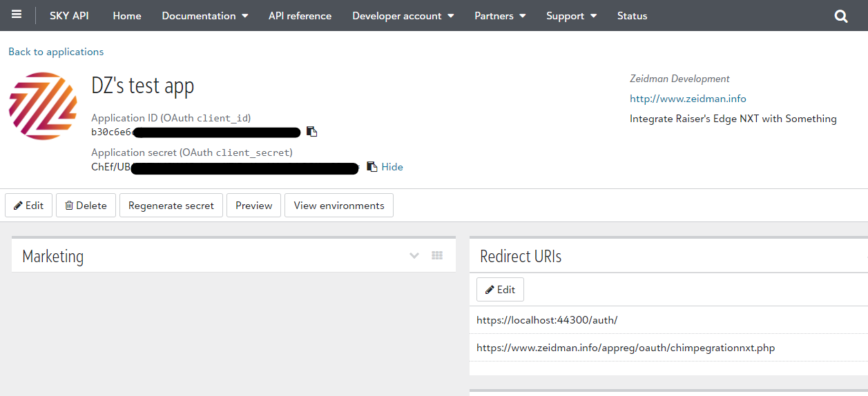
Task: Open the Home nav item
Action: point(127,16)
